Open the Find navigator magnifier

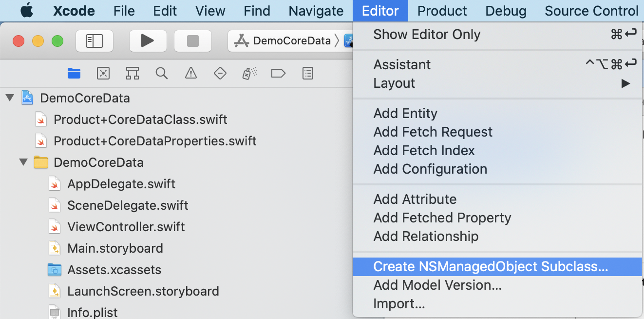point(162,74)
